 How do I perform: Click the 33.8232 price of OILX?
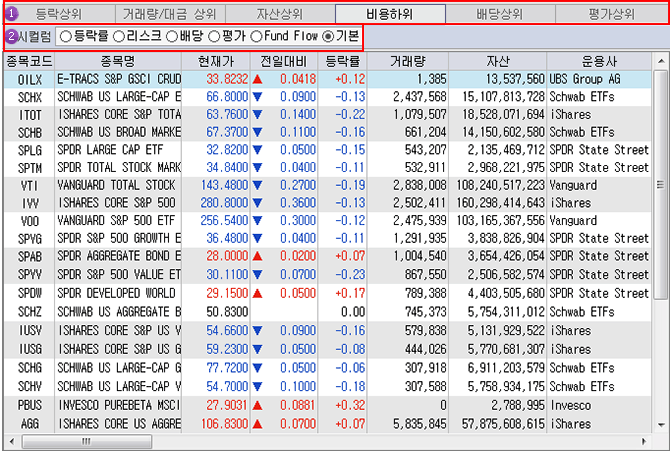click(227, 79)
